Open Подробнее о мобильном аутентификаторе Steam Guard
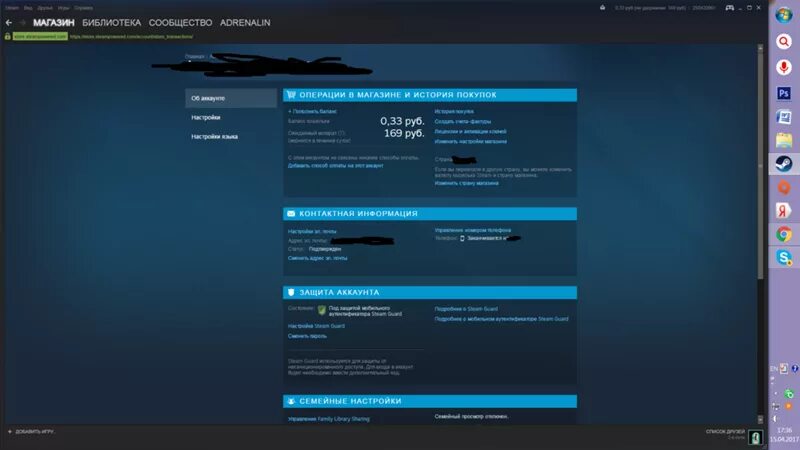 [502, 319]
